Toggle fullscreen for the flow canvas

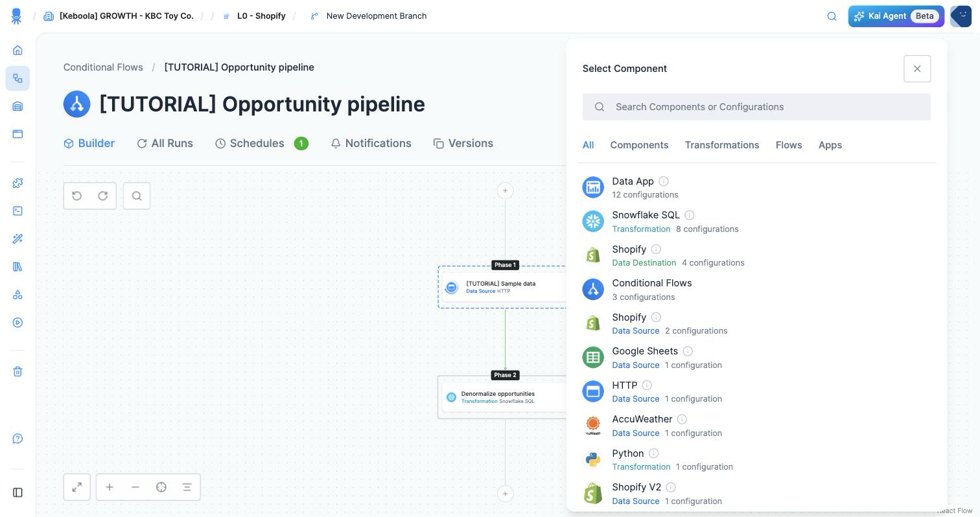click(x=77, y=487)
